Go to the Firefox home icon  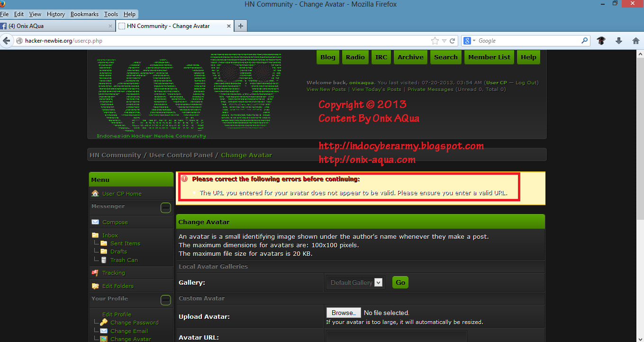[x=636, y=41]
